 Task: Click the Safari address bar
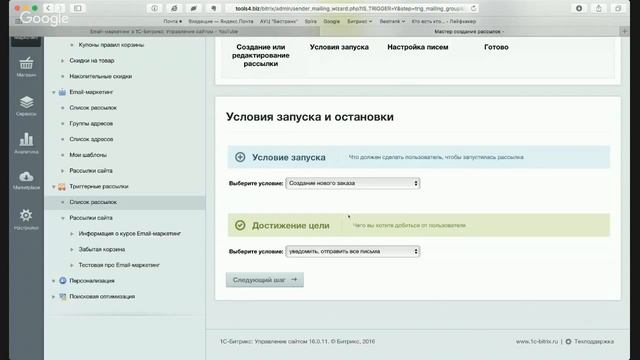[x=350, y=8]
